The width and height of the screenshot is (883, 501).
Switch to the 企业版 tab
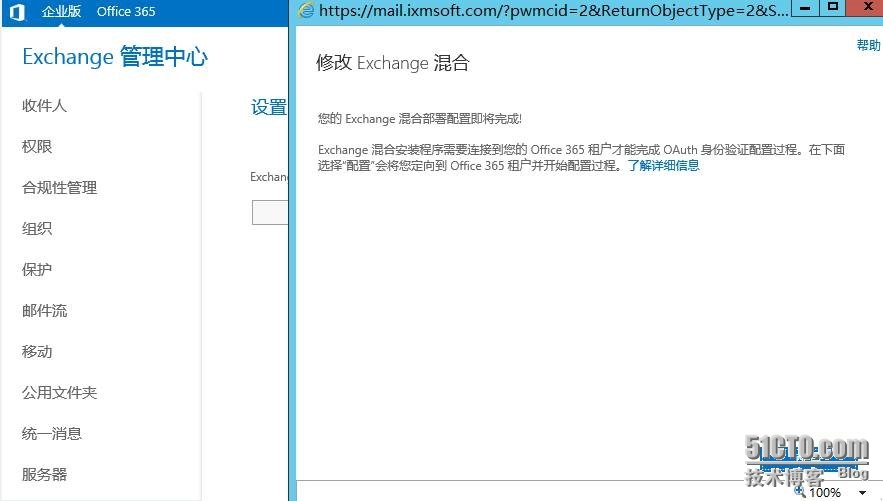61,11
